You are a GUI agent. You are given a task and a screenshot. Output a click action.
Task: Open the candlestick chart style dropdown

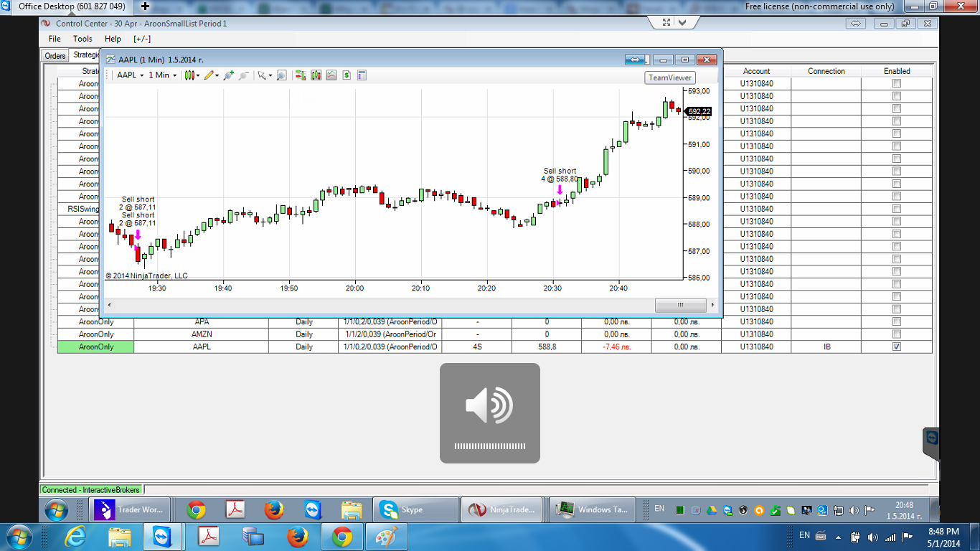(192, 75)
